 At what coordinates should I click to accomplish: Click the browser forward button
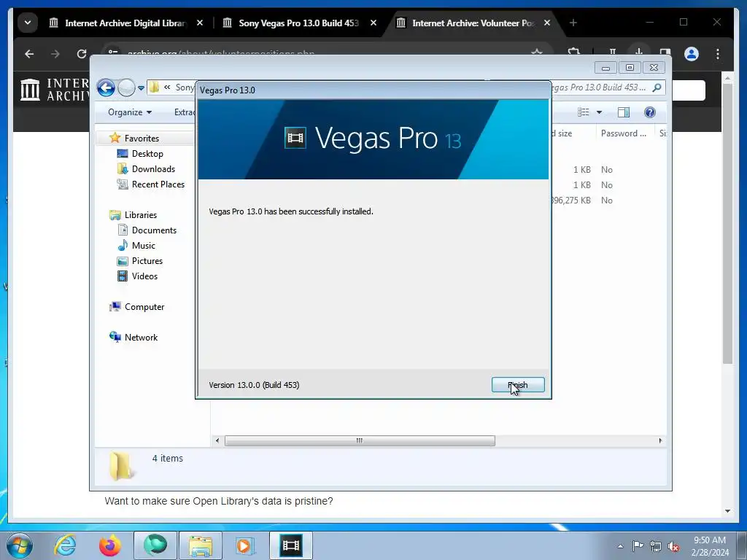[55, 54]
